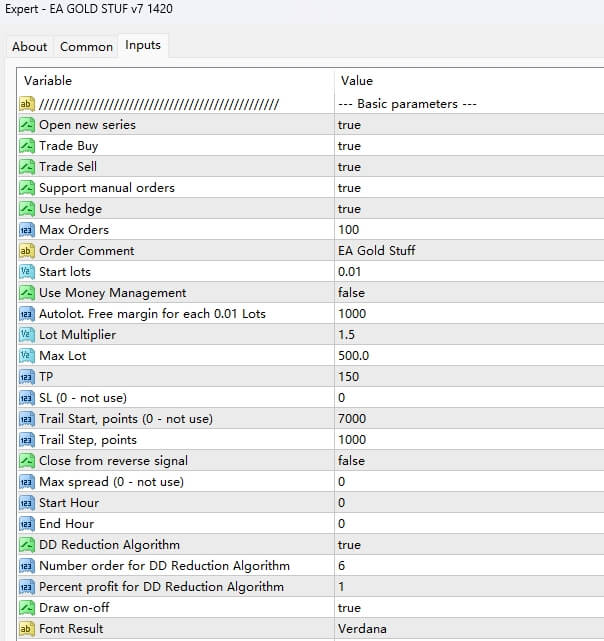Open the Draw on-off value dropdown
The width and height of the screenshot is (604, 641).
(349, 608)
